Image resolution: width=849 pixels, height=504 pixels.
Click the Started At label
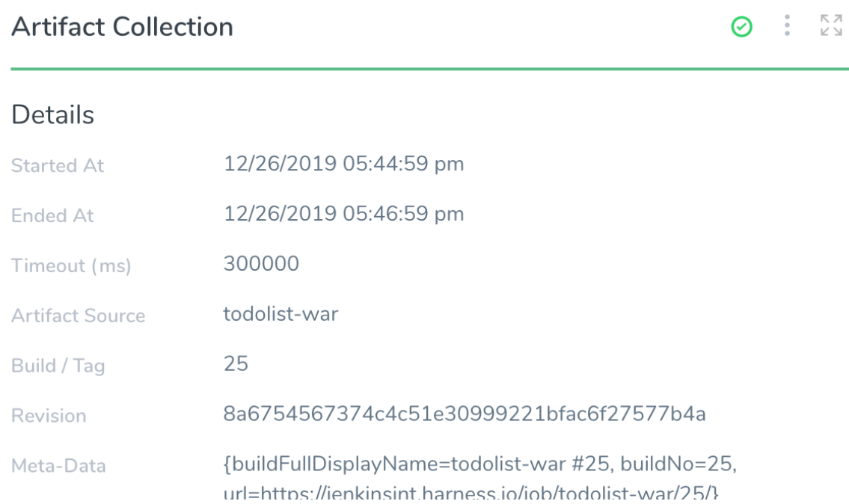tap(58, 166)
